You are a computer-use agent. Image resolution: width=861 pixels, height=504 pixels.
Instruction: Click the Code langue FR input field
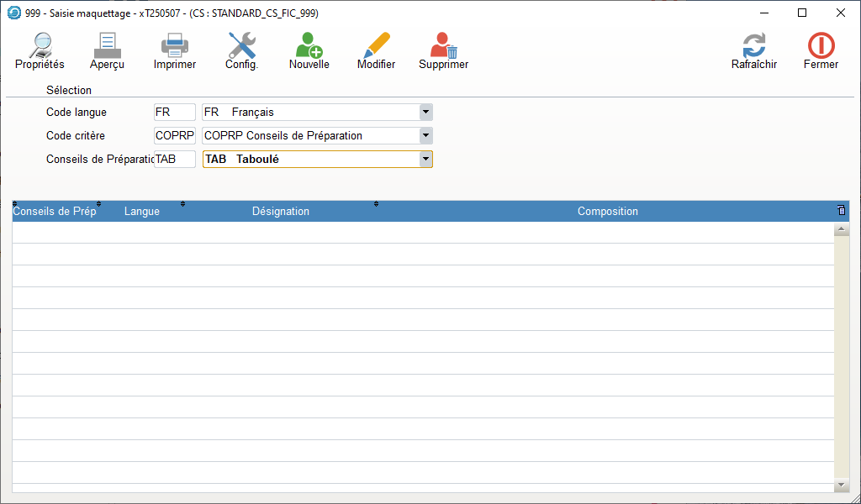point(174,112)
